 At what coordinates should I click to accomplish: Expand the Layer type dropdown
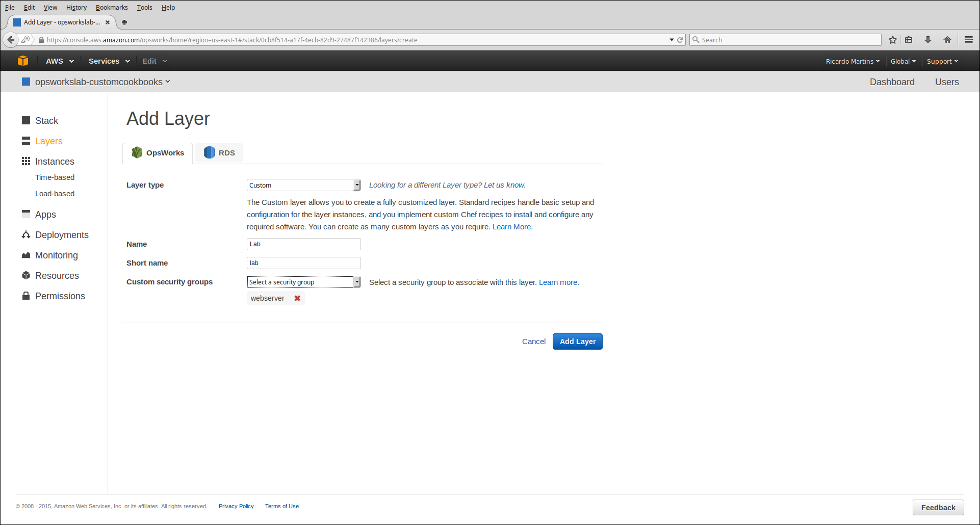coord(303,185)
